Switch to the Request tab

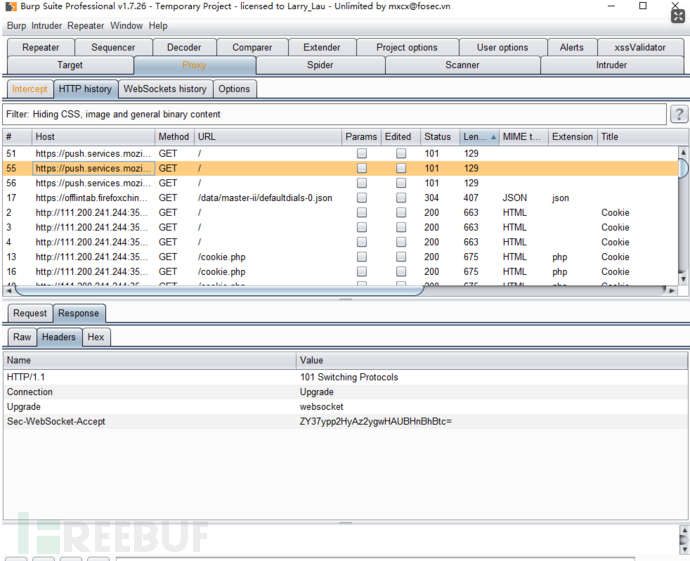(30, 314)
